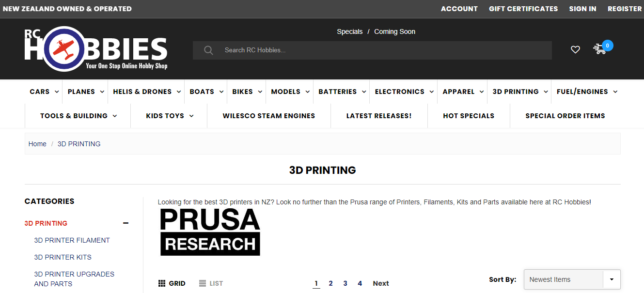644x293 pixels.
Task: Click the Prusa Research logo image
Action: click(x=210, y=232)
